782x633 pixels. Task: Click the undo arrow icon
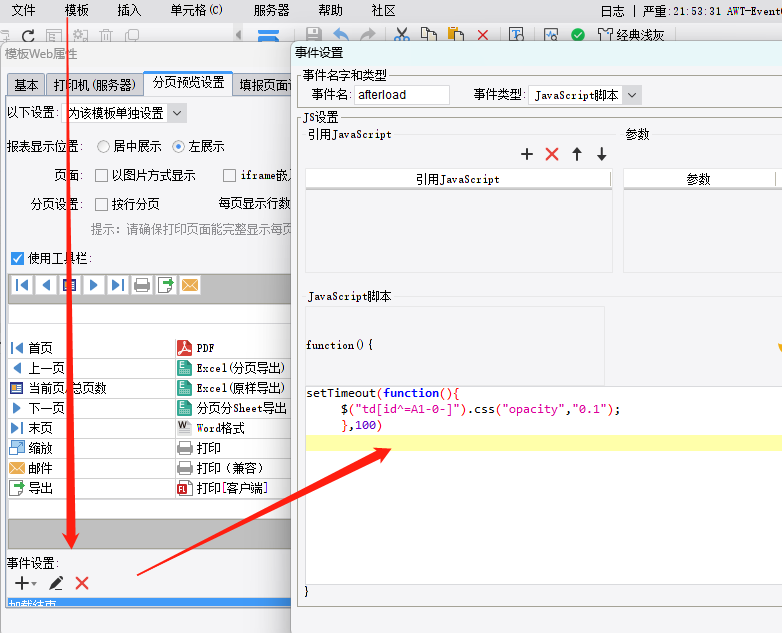(341, 34)
